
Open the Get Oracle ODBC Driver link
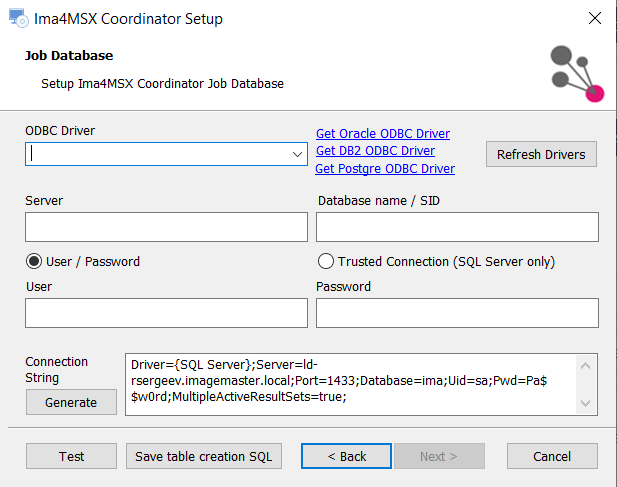(383, 134)
